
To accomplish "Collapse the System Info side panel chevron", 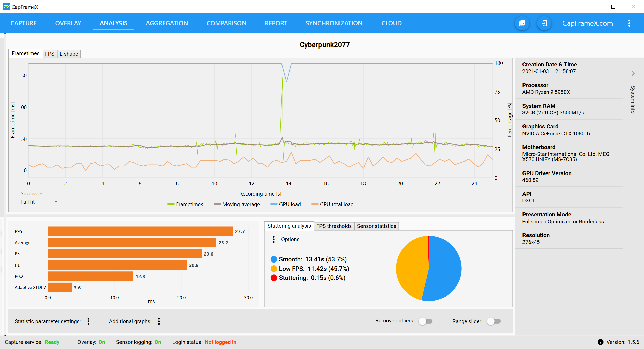I will (633, 73).
